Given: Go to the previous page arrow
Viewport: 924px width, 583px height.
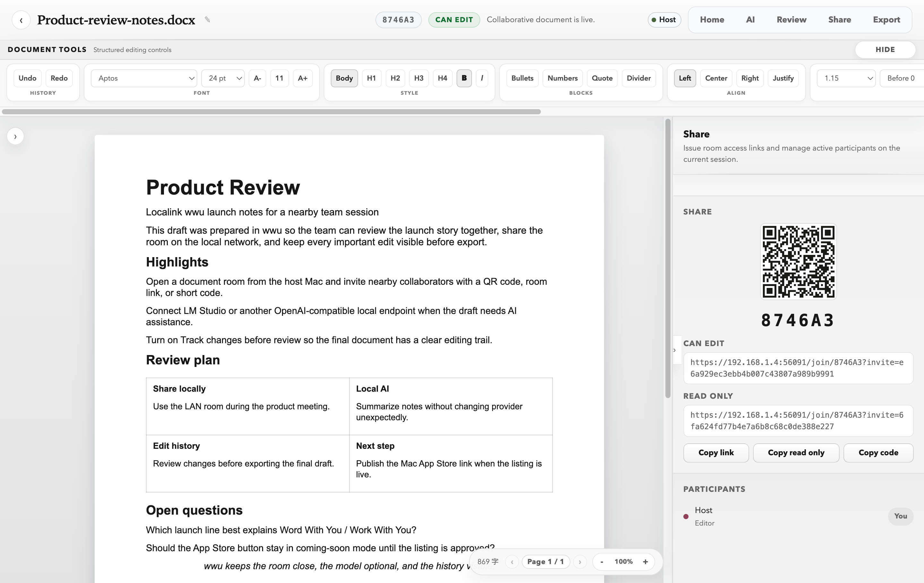Looking at the screenshot, I should (x=512, y=562).
